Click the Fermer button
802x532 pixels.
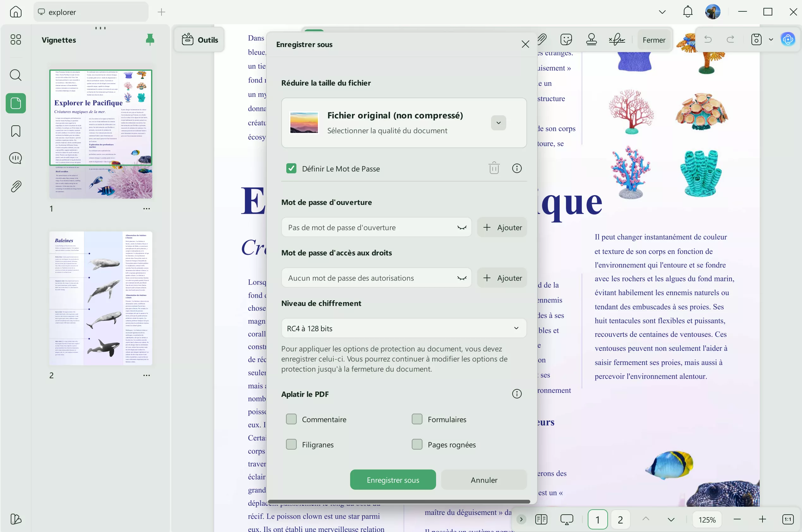[653, 40]
